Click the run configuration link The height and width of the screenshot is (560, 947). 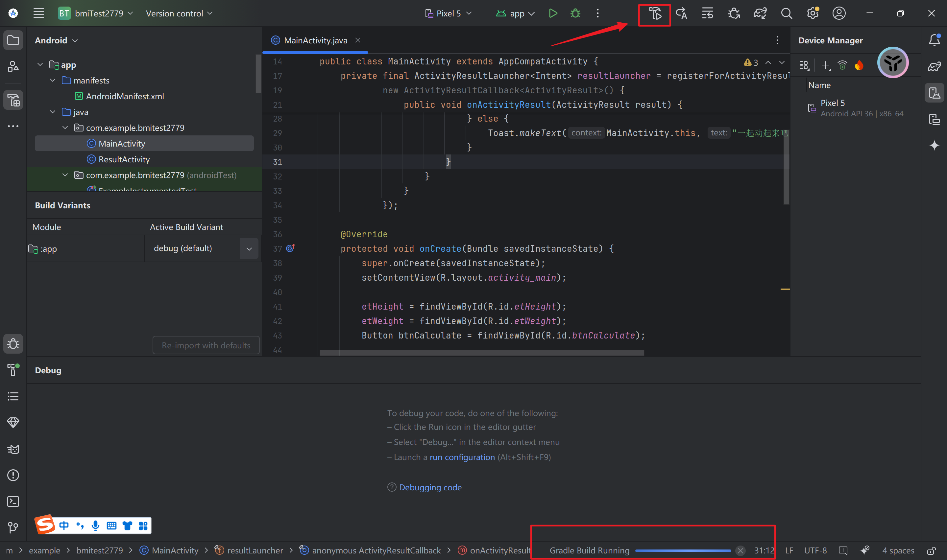[x=462, y=457]
